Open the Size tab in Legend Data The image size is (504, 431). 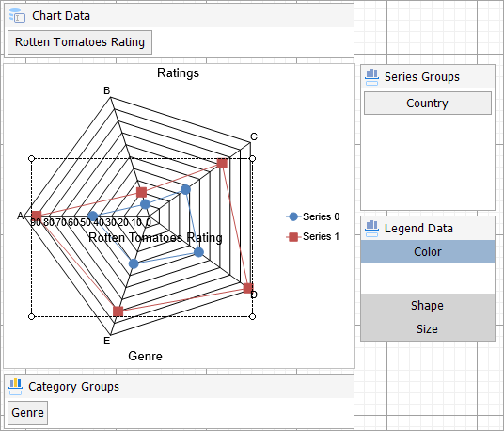[x=428, y=329]
